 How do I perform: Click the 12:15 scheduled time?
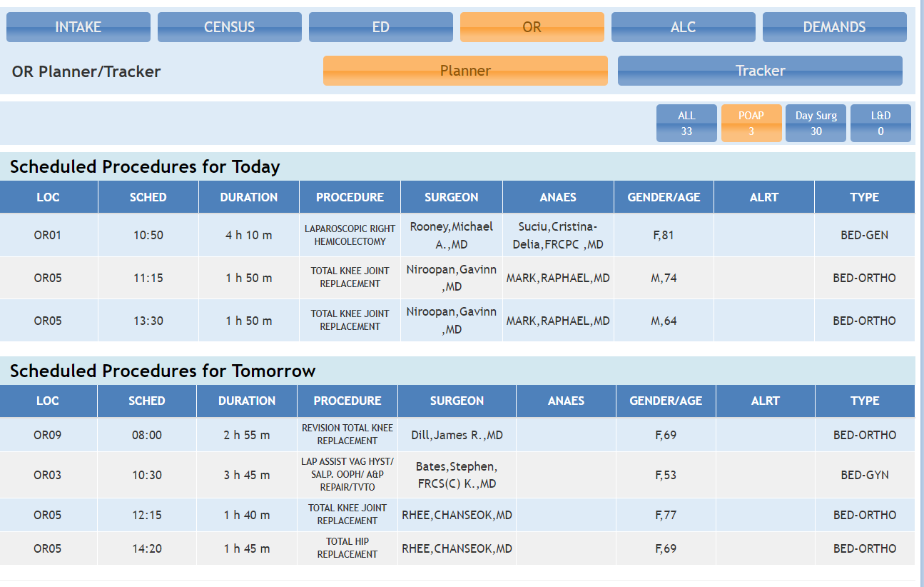pos(147,515)
